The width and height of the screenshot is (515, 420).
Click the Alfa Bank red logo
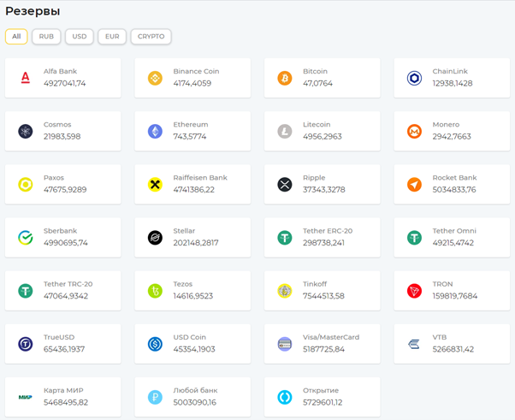[26, 78]
